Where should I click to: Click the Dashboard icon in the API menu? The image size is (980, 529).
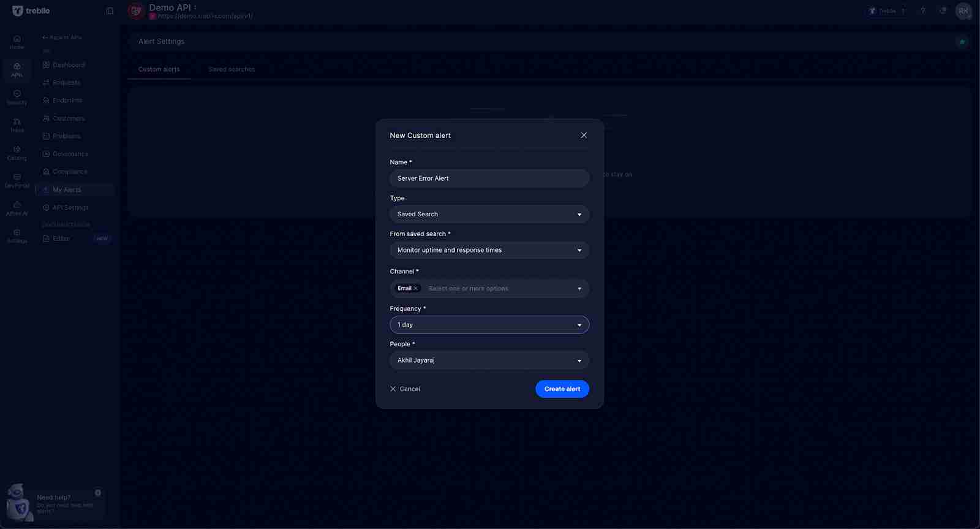coord(46,65)
